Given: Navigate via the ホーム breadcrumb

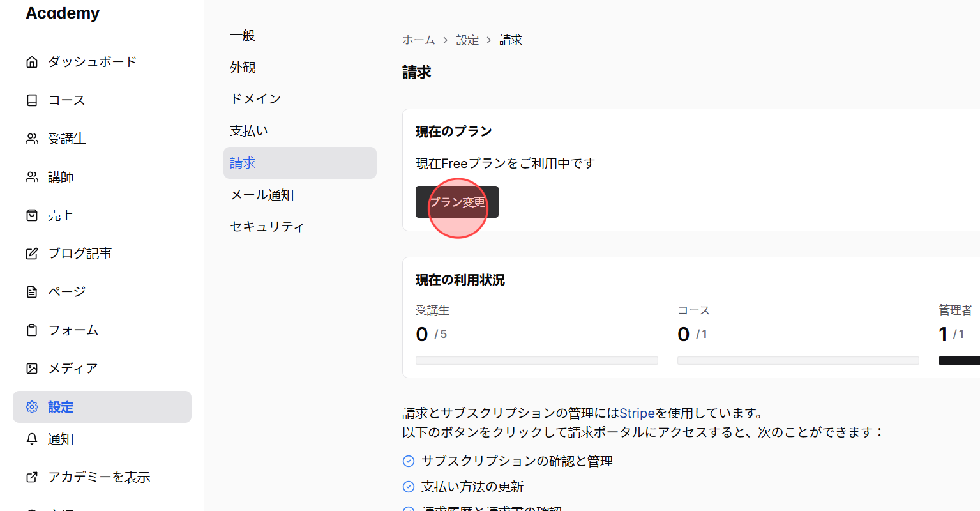Looking at the screenshot, I should pos(418,40).
